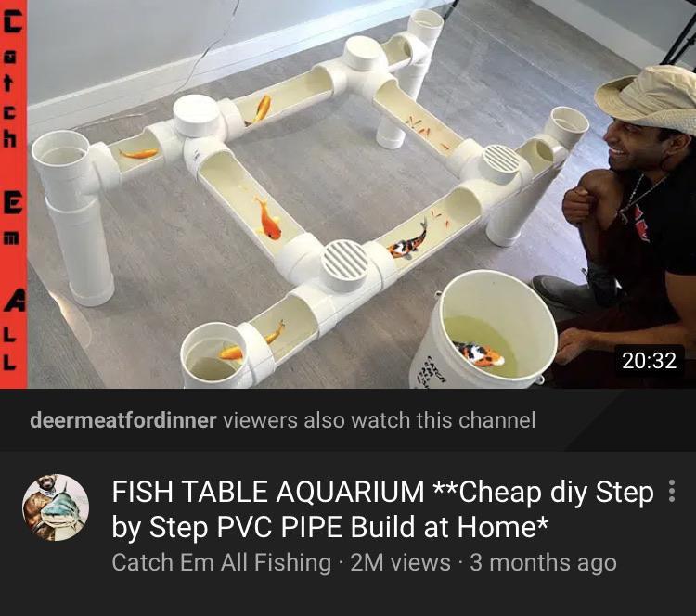The image size is (696, 616).
Task: Open the FISH TABLE AQUARIUM video title
Action: click(x=382, y=509)
